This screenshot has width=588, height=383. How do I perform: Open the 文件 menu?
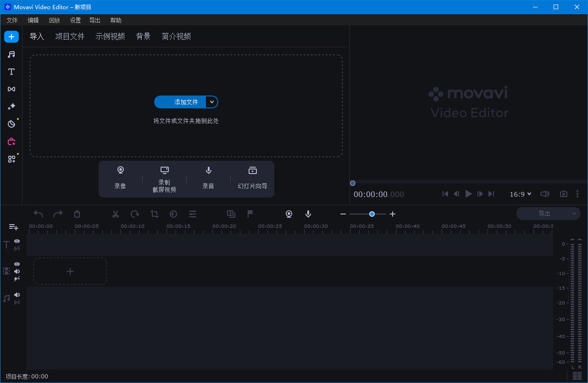tap(12, 20)
